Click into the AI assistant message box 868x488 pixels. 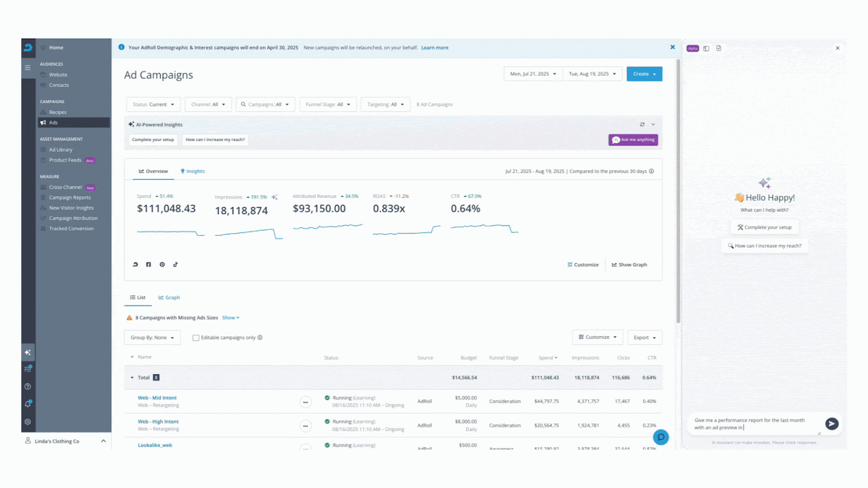coord(754,424)
